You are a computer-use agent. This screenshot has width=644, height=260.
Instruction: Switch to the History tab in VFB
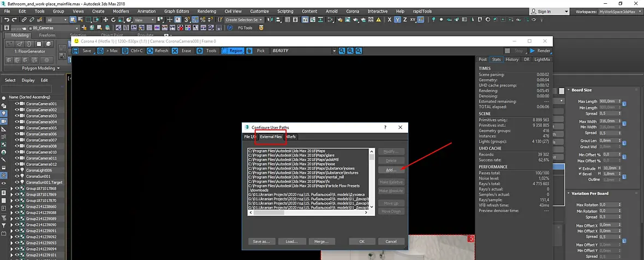click(512, 60)
